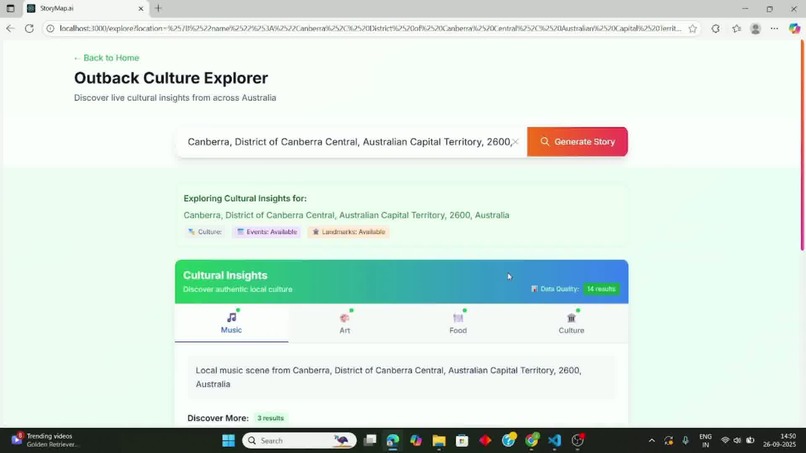The width and height of the screenshot is (806, 453).
Task: Open browser settings and more menu
Action: [x=774, y=29]
